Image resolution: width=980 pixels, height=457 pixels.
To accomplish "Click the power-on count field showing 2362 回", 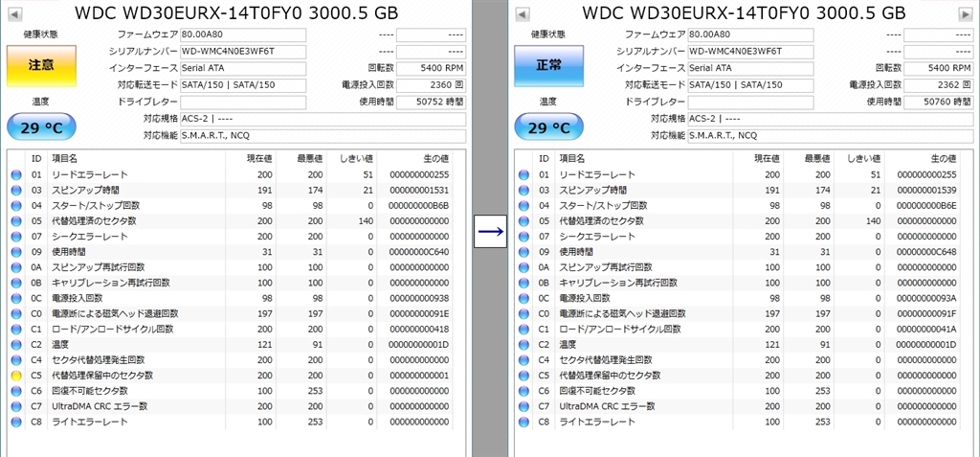I will coord(939,84).
